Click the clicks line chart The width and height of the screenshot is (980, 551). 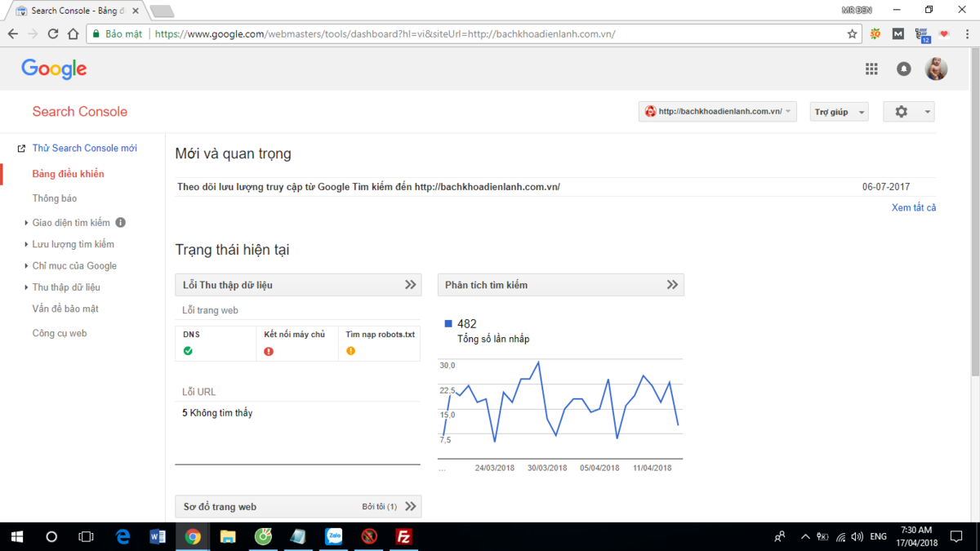pyautogui.click(x=561, y=408)
